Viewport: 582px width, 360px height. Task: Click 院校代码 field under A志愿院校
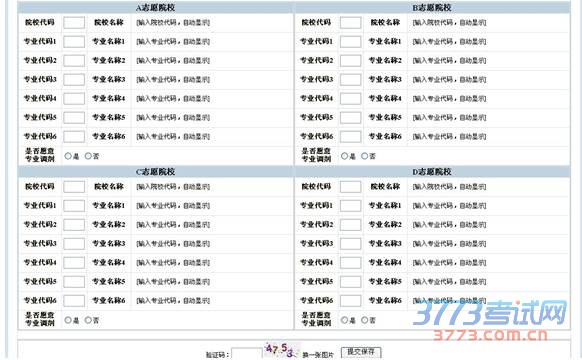pyautogui.click(x=74, y=23)
